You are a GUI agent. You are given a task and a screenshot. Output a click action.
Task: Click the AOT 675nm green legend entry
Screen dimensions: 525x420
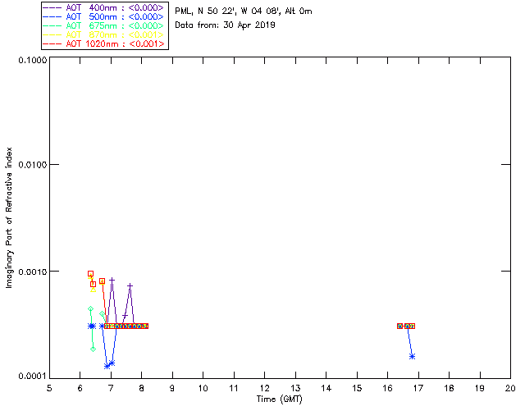point(103,25)
